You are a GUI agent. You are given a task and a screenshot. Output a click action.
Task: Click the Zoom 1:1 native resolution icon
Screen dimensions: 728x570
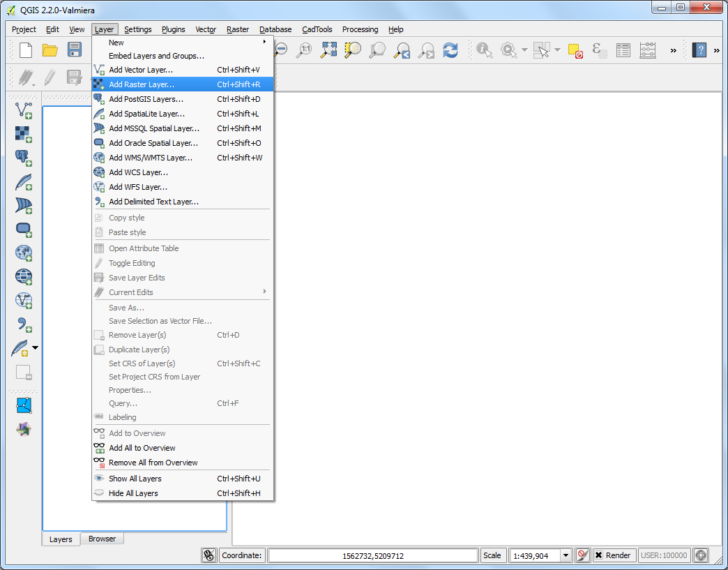(x=305, y=50)
